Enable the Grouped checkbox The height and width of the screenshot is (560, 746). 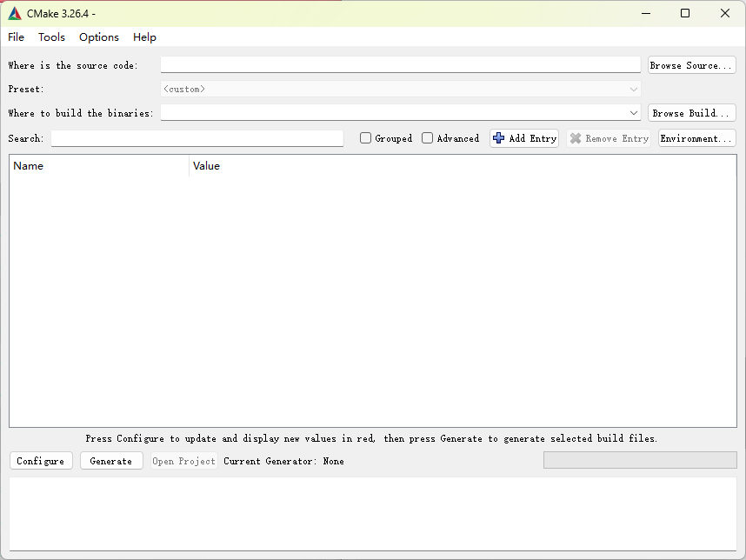[x=365, y=137]
